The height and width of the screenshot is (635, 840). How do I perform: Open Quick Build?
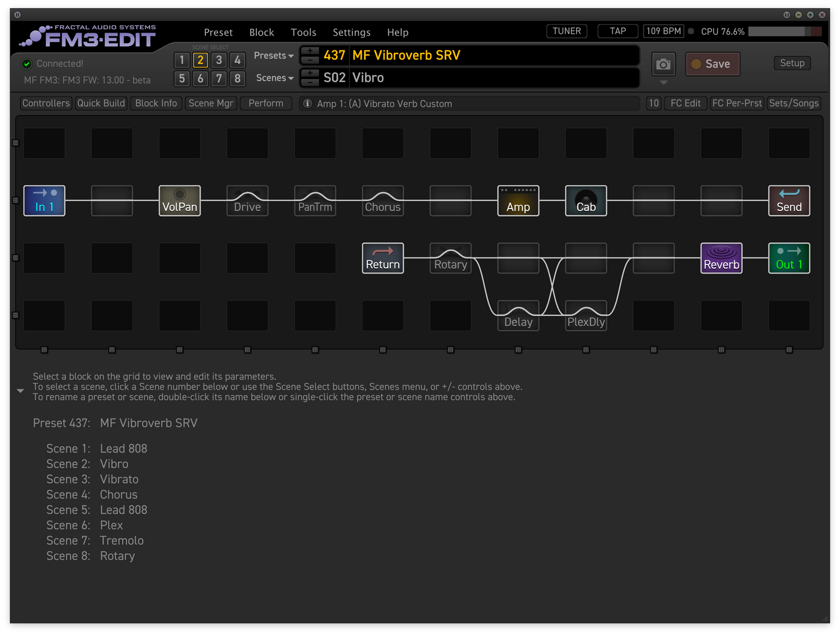tap(101, 103)
